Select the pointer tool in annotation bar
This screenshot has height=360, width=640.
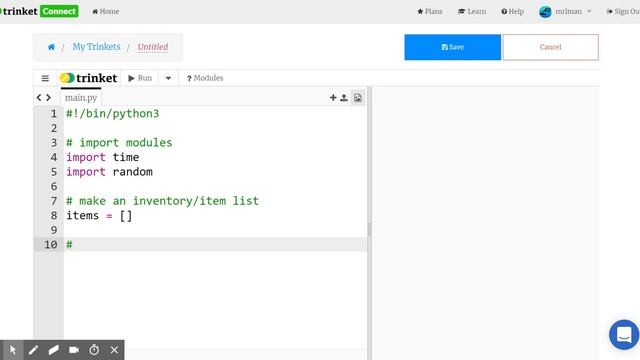pyautogui.click(x=12, y=350)
